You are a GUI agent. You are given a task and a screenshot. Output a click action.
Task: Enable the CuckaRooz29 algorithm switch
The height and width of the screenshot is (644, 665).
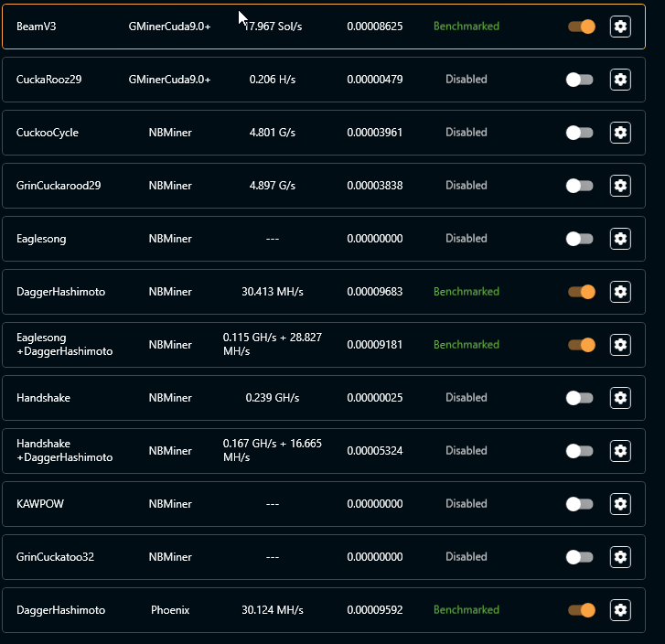coord(579,80)
